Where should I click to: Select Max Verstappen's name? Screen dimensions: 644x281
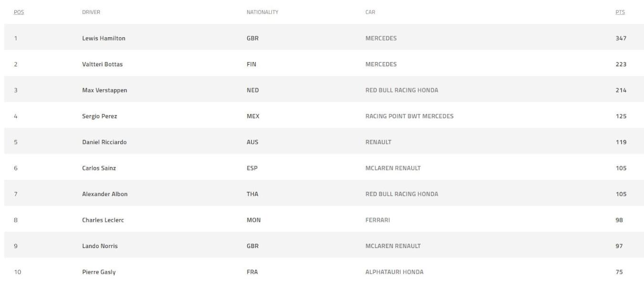point(104,90)
